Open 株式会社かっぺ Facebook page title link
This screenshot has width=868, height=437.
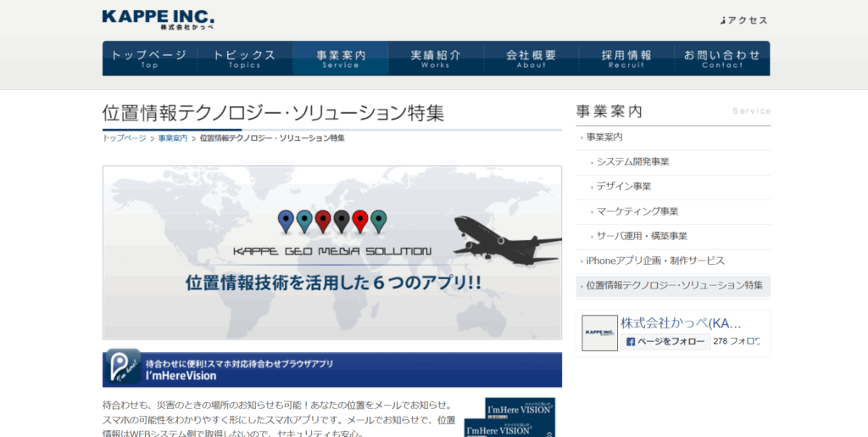click(681, 323)
